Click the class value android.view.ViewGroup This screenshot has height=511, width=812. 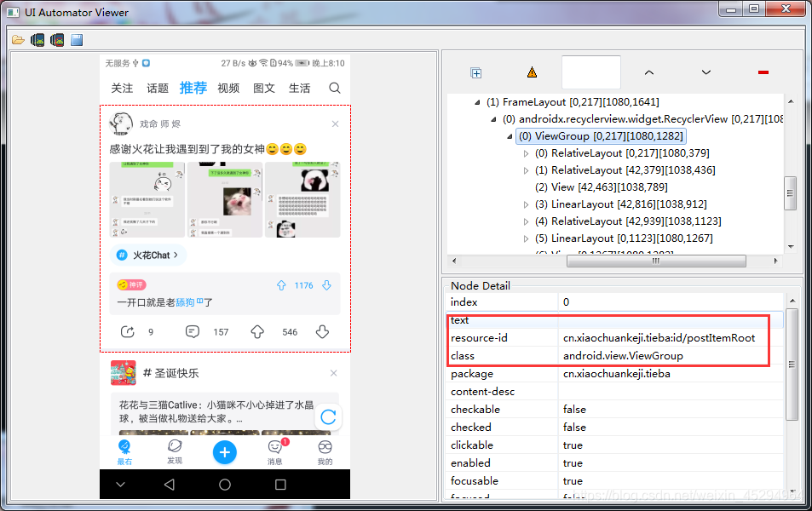[623, 356]
